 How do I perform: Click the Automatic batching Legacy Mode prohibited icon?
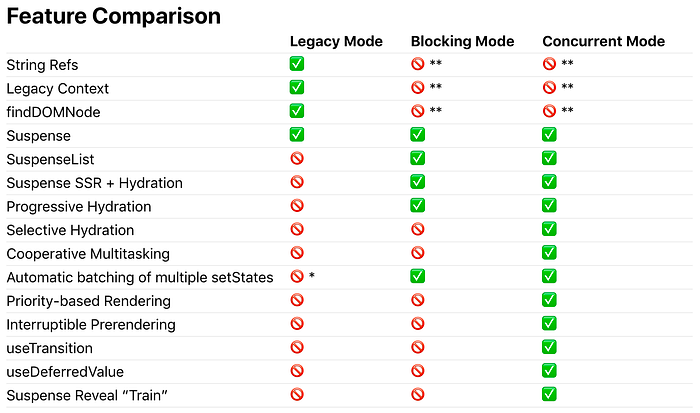click(x=297, y=276)
